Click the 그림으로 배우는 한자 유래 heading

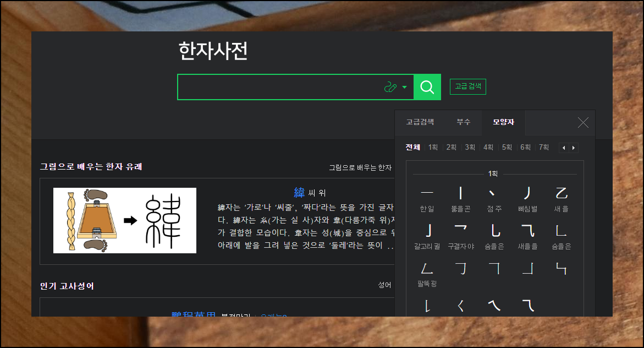tap(91, 167)
